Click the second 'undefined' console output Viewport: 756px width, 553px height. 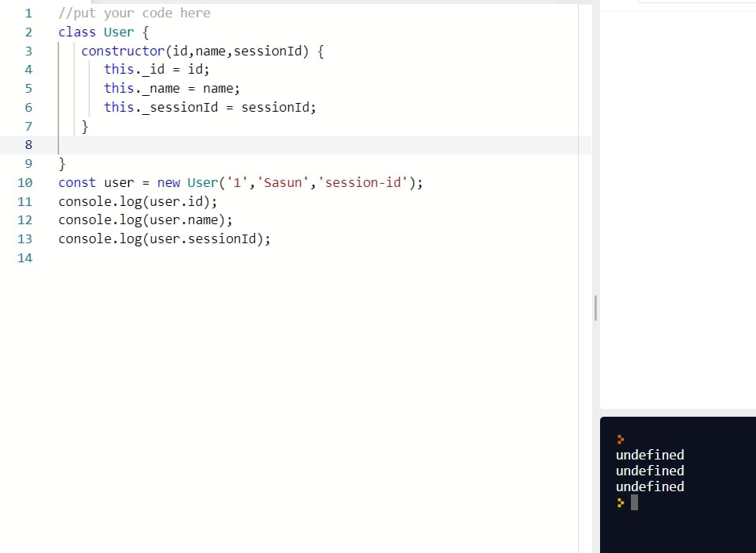(x=650, y=471)
